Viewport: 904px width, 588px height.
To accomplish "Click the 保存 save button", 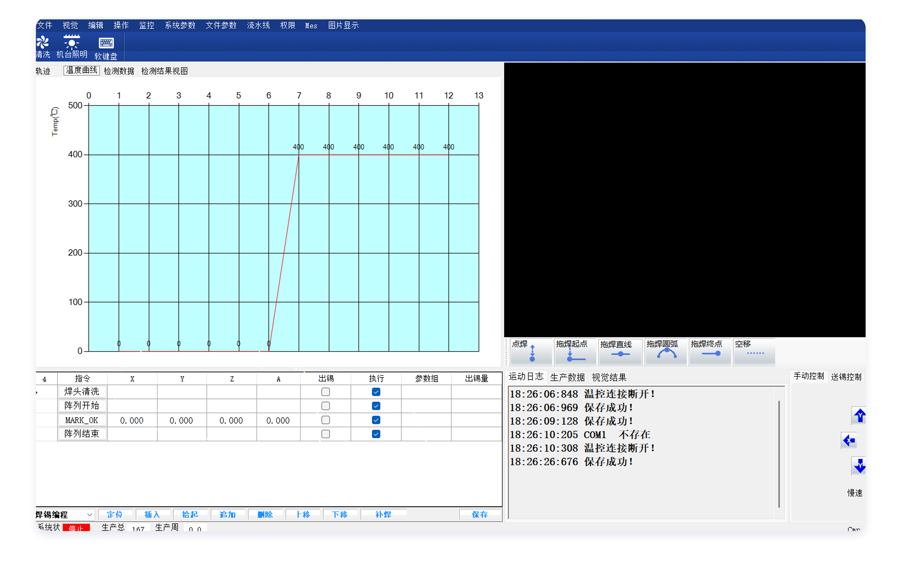I will 479,514.
